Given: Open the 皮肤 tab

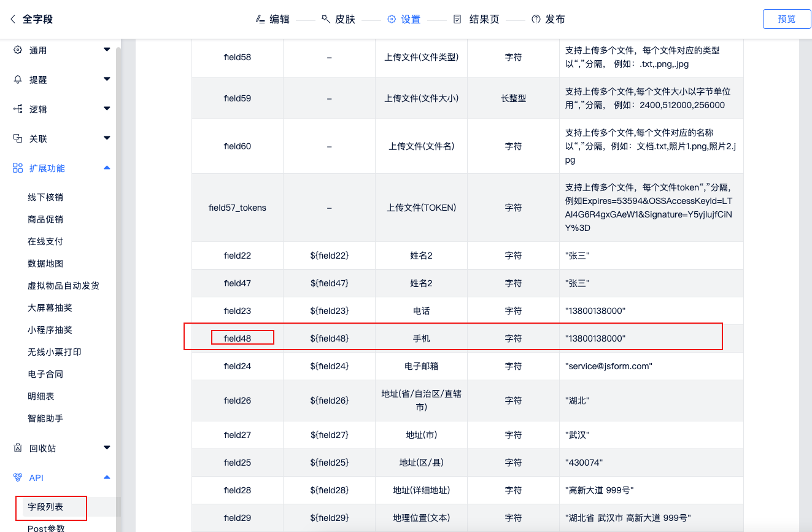Looking at the screenshot, I should (x=338, y=19).
